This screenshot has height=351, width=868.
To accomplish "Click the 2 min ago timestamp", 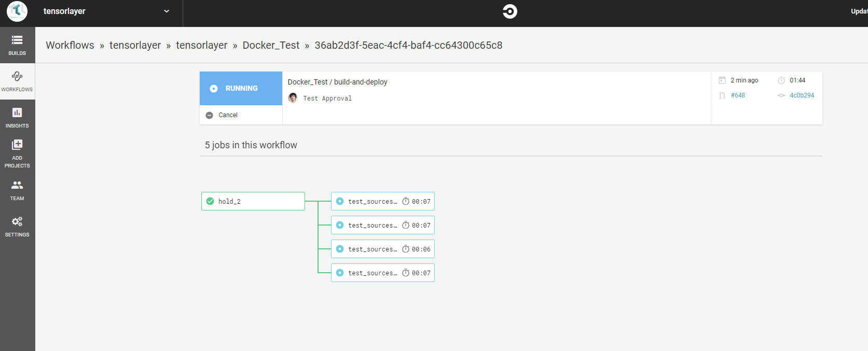I will (745, 80).
